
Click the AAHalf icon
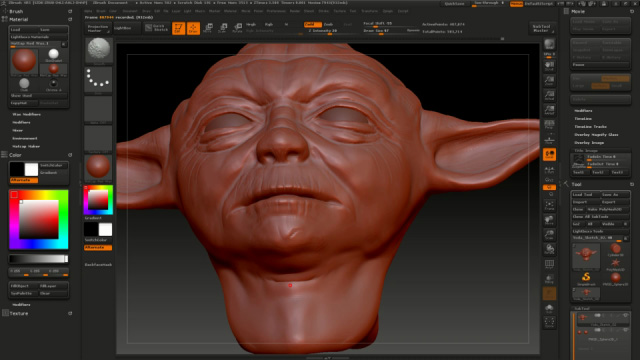[549, 110]
